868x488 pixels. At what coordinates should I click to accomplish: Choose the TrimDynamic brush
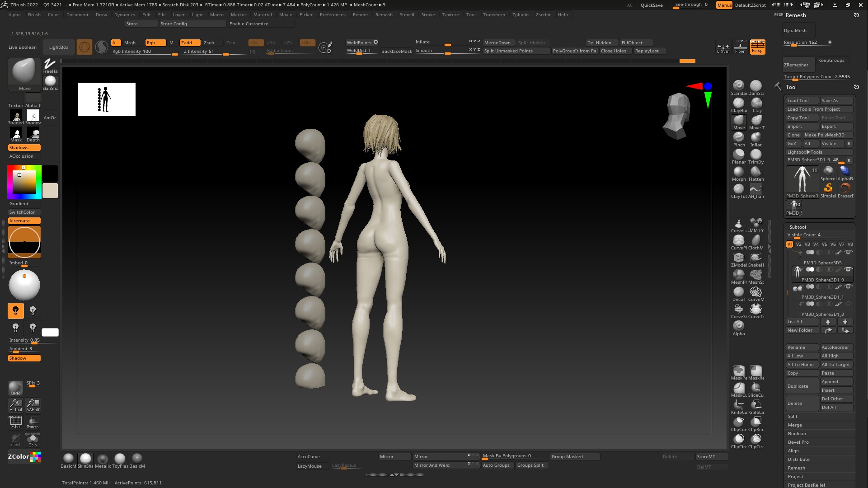tap(755, 155)
